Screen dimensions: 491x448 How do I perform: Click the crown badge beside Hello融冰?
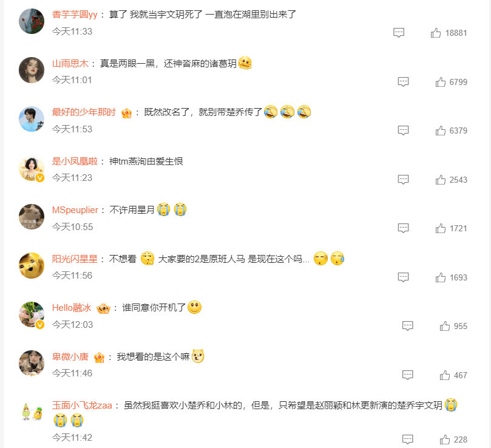pos(103,308)
